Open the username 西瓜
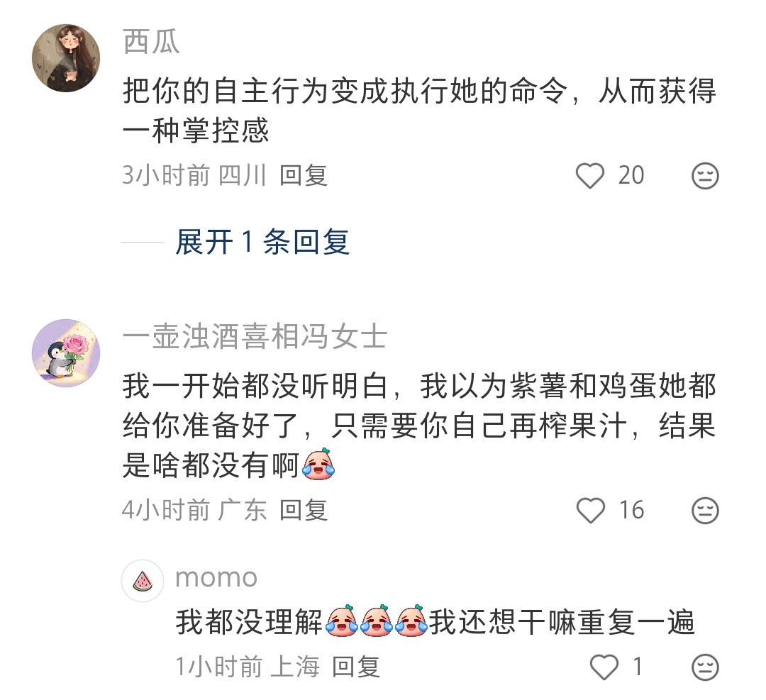 click(151, 42)
